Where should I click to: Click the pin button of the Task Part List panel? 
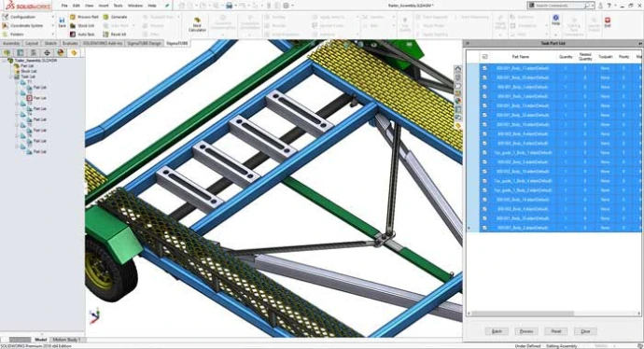click(640, 43)
